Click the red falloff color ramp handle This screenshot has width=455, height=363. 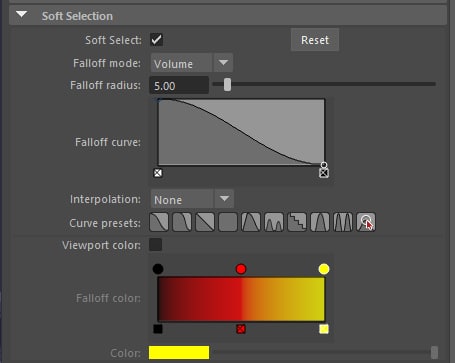241,269
